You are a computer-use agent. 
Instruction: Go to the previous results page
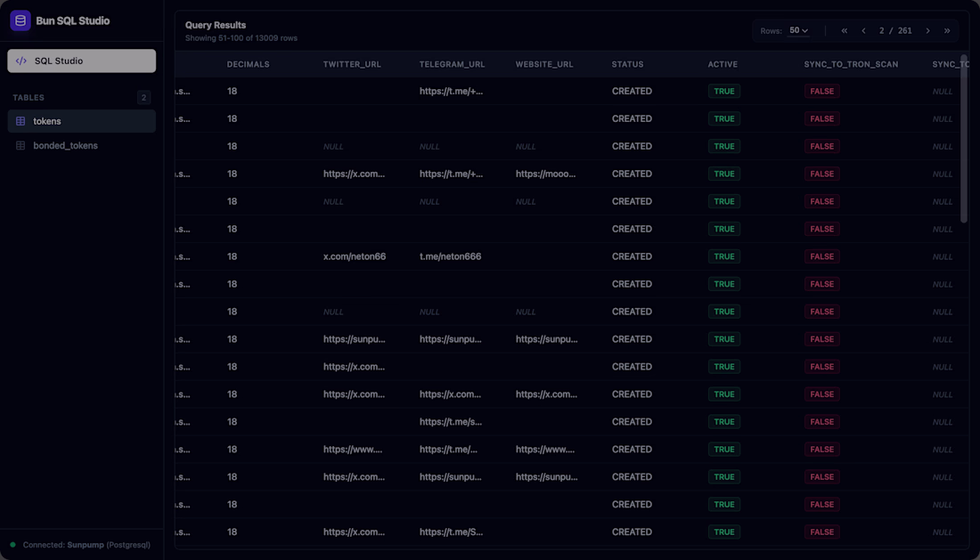(863, 30)
